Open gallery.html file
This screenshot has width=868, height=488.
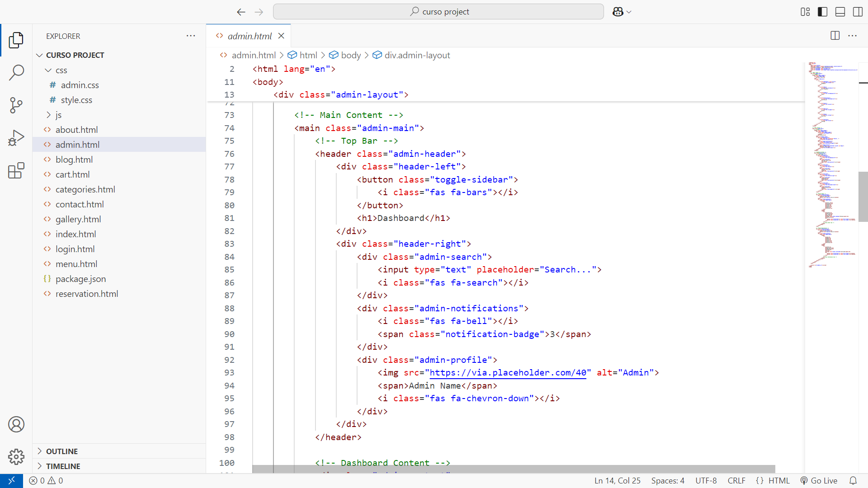tap(119, 219)
